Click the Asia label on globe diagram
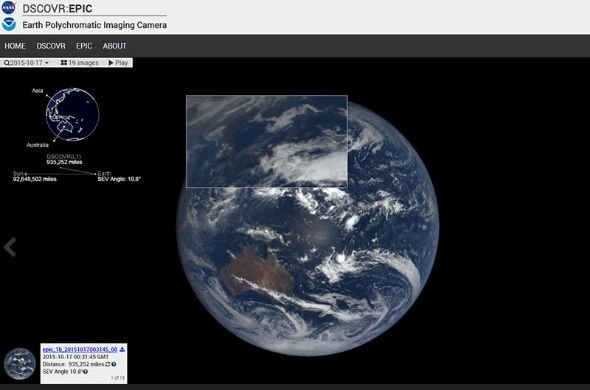The height and width of the screenshot is (390, 590). click(x=37, y=91)
